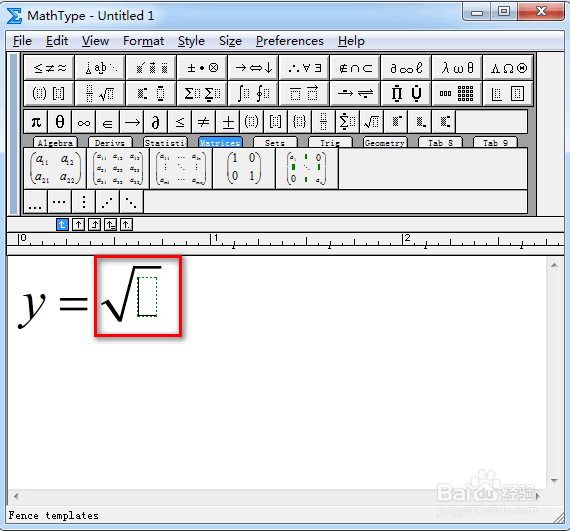Switch to the Tab 9 tab

point(495,142)
